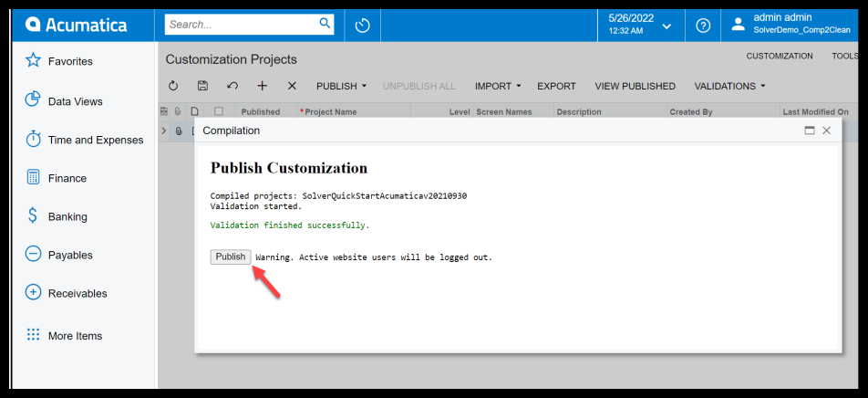The width and height of the screenshot is (868, 398).
Task: Open the Finance workspace
Action: coord(67,178)
